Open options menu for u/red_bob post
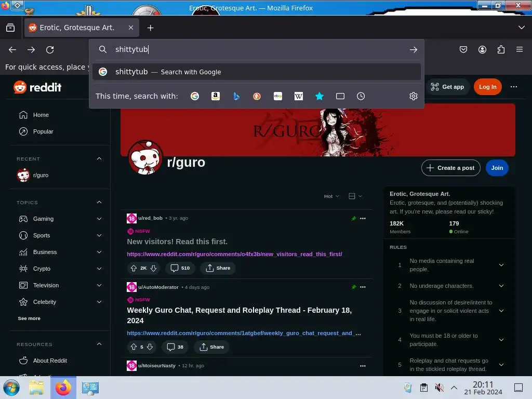532x399 pixels. point(363,219)
